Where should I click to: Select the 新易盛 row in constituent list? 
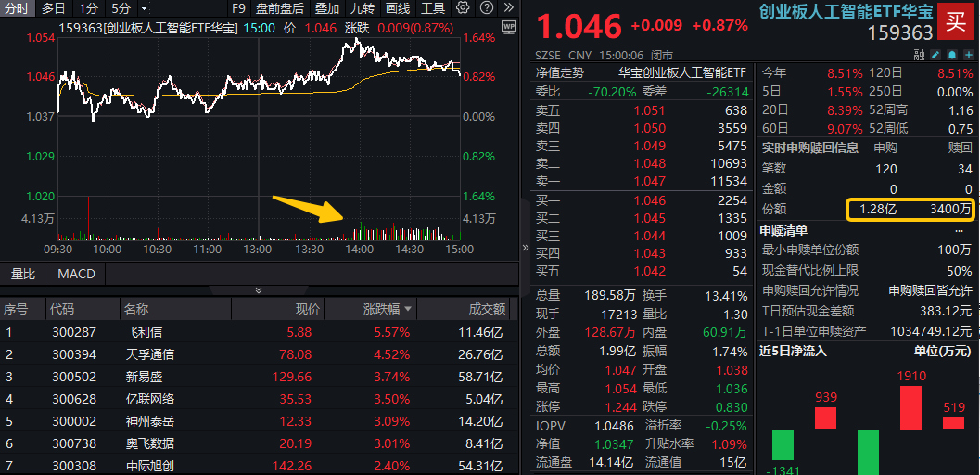click(x=149, y=377)
